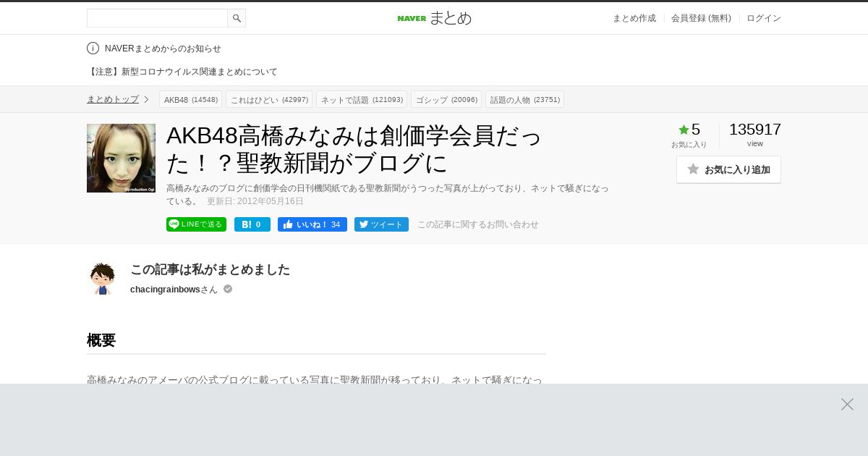
Task: Share via LINEで送る button
Action: coord(196,224)
